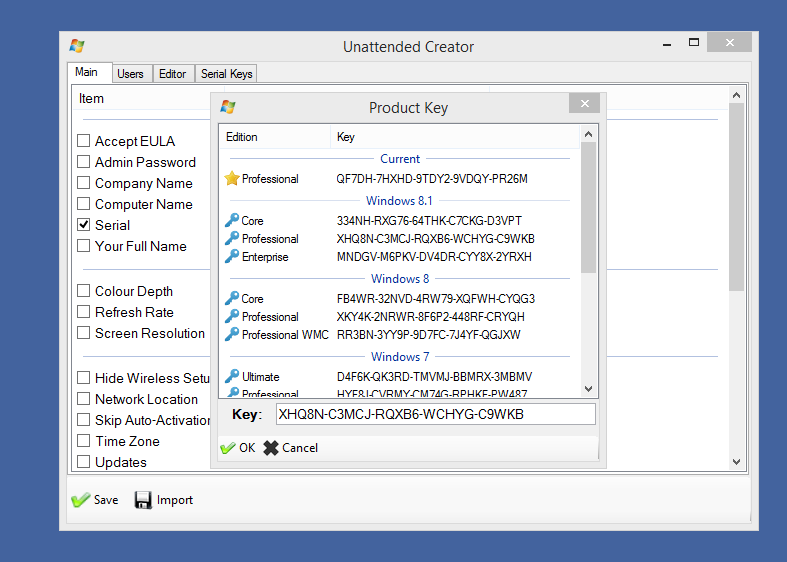Viewport: 787px width, 562px height.
Task: Maximize the Unattended Creator window
Action: tap(694, 43)
